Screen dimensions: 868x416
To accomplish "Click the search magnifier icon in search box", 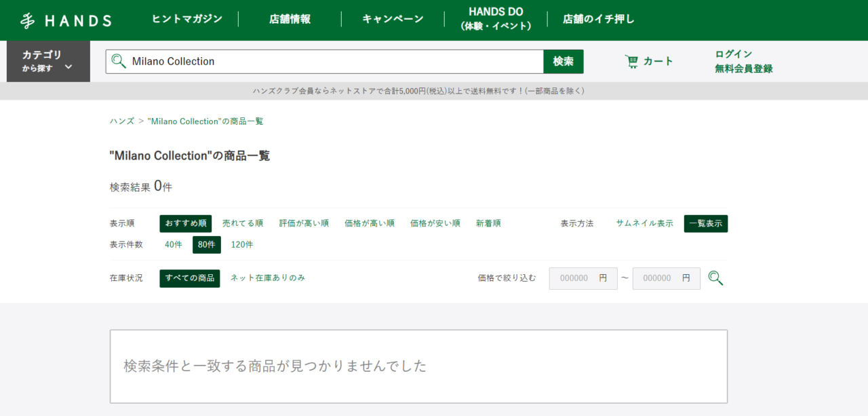I will pyautogui.click(x=119, y=61).
